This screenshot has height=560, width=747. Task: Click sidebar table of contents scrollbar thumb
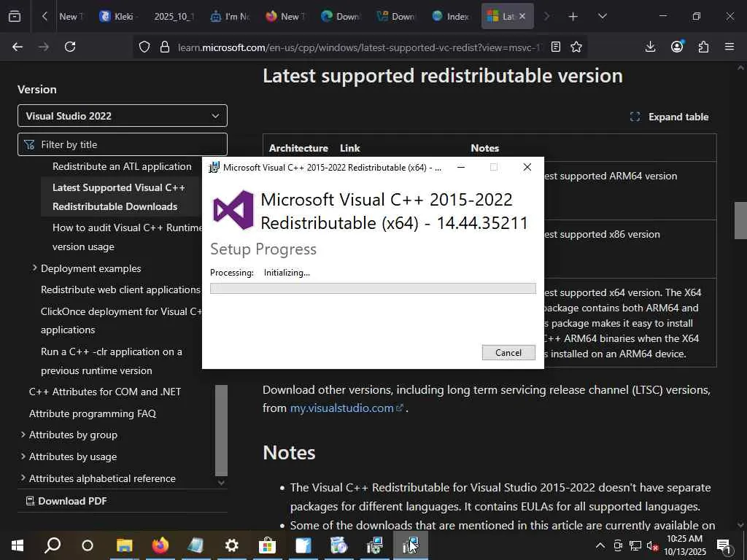[x=221, y=430]
